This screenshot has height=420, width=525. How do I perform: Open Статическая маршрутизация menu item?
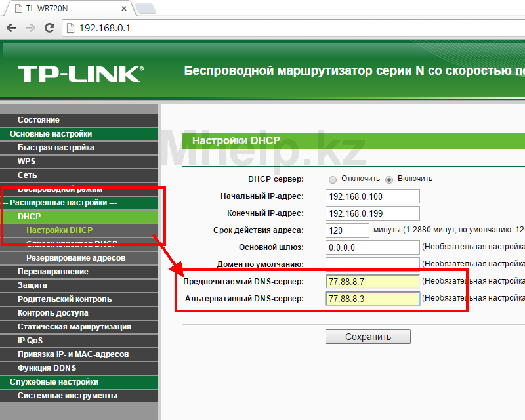[x=79, y=327]
